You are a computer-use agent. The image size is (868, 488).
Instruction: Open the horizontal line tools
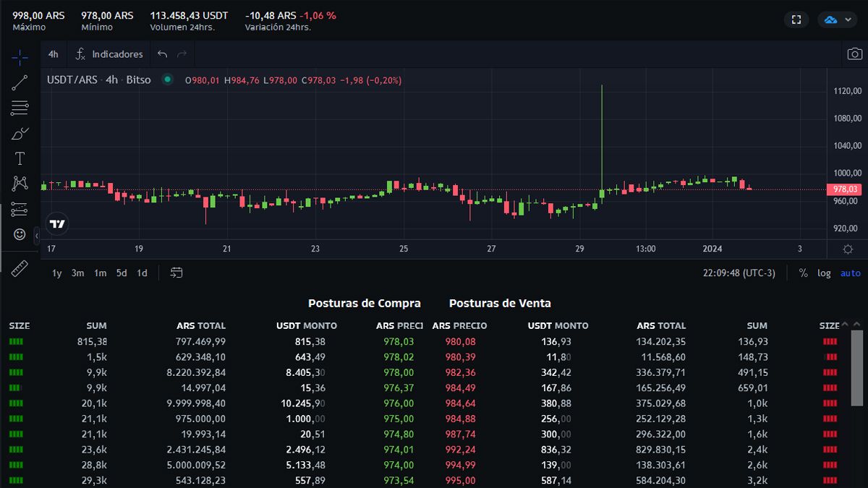(x=20, y=108)
